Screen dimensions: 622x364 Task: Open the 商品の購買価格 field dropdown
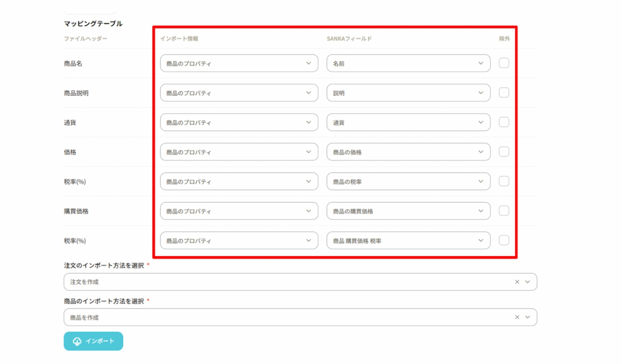[408, 211]
